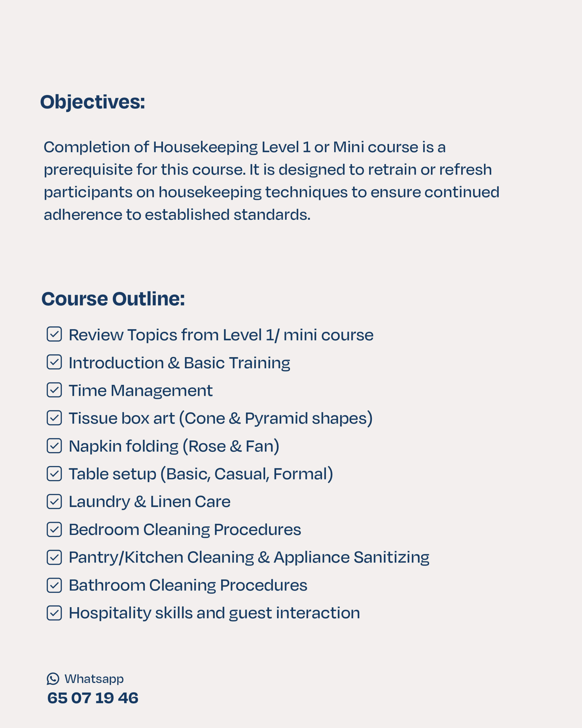Click the WhatsApp logo icon
This screenshot has height=728, width=582.
53,679
